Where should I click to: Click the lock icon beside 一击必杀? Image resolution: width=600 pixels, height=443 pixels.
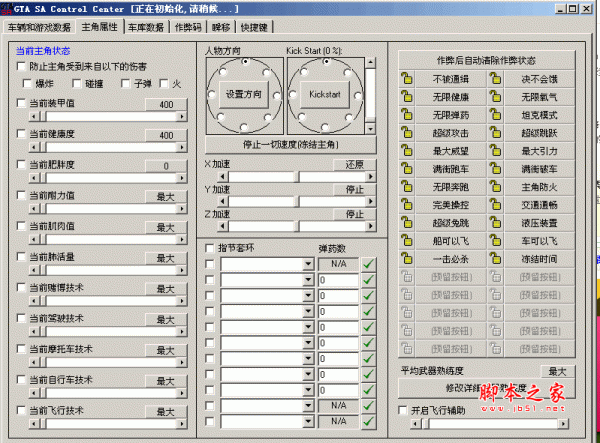(407, 259)
